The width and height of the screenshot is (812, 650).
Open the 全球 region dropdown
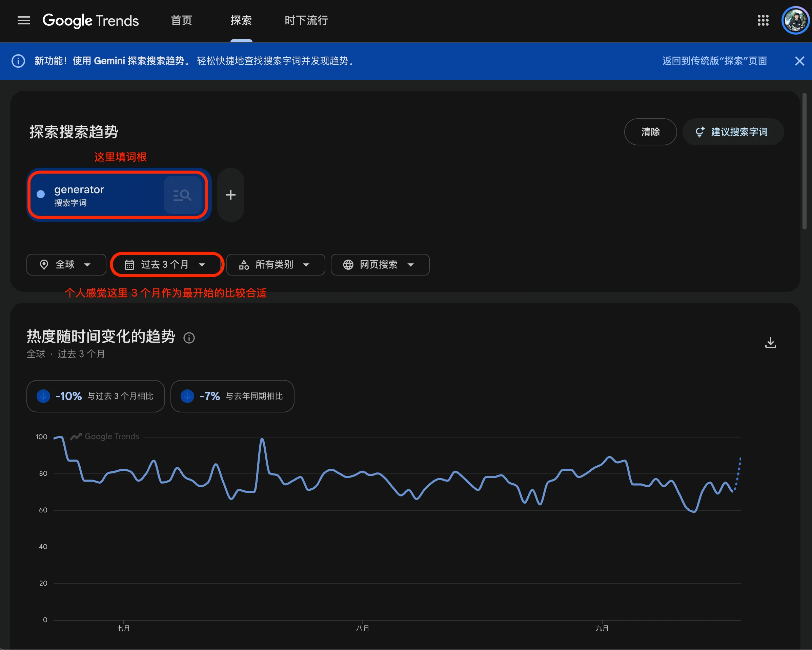[66, 265]
